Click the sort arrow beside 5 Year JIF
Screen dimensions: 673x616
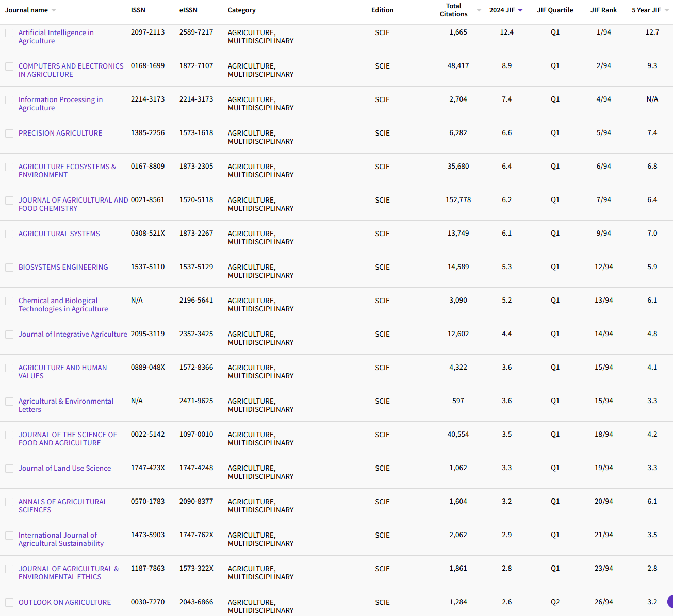[666, 10]
